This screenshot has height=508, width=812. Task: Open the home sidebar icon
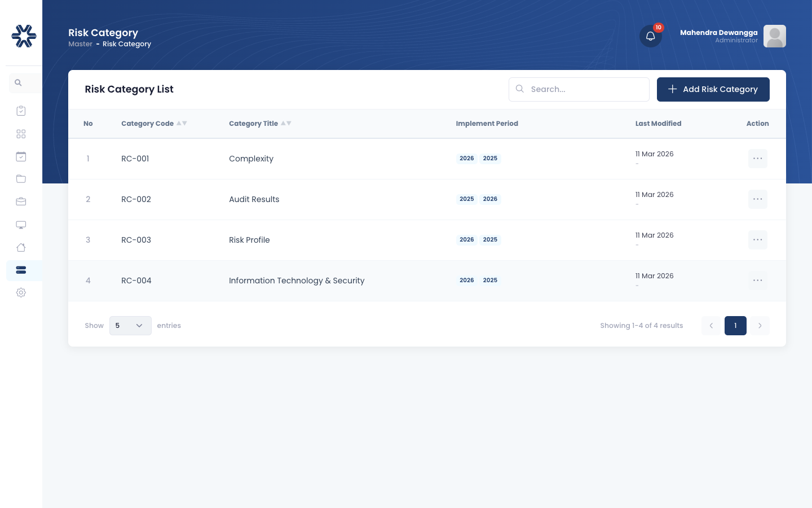click(21, 247)
